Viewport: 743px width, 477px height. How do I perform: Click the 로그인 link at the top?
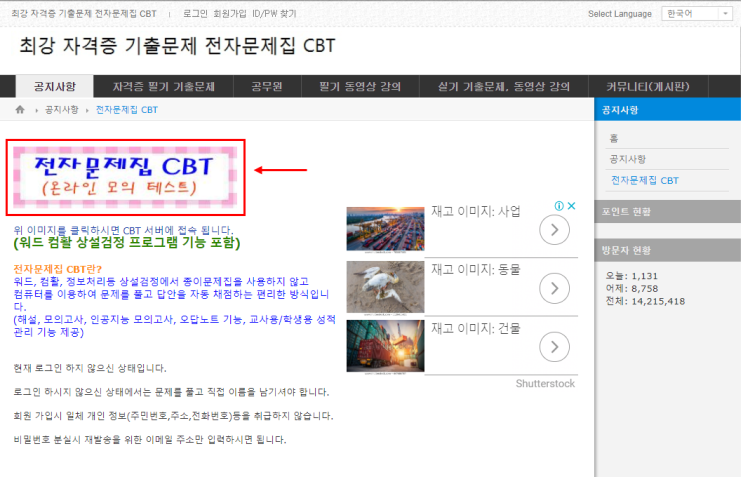tap(195, 14)
